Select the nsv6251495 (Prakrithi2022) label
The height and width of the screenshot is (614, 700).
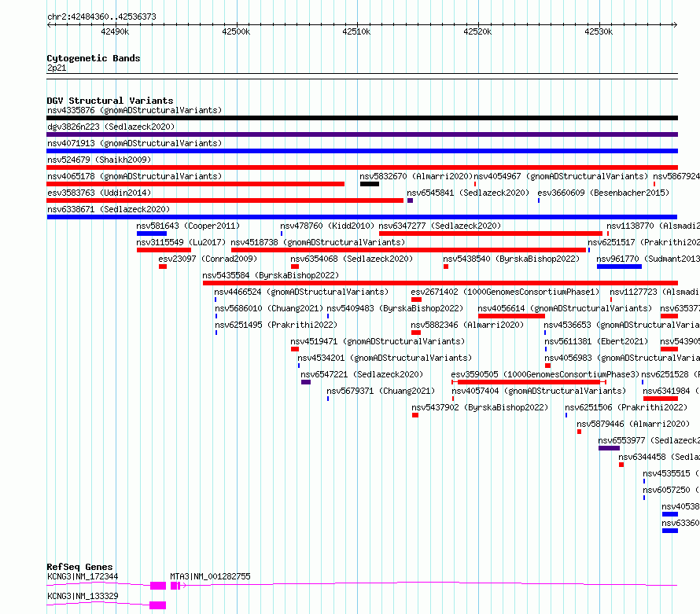(276, 325)
